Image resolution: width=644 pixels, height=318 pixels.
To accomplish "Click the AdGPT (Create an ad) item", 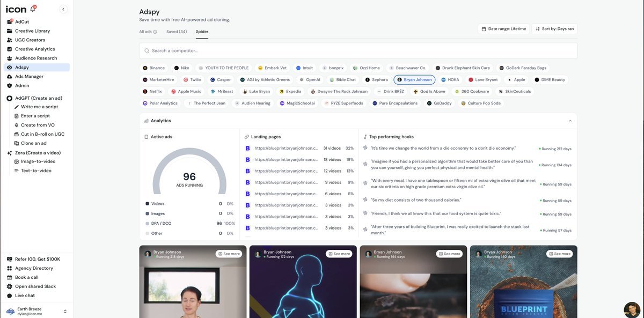I will pos(39,98).
